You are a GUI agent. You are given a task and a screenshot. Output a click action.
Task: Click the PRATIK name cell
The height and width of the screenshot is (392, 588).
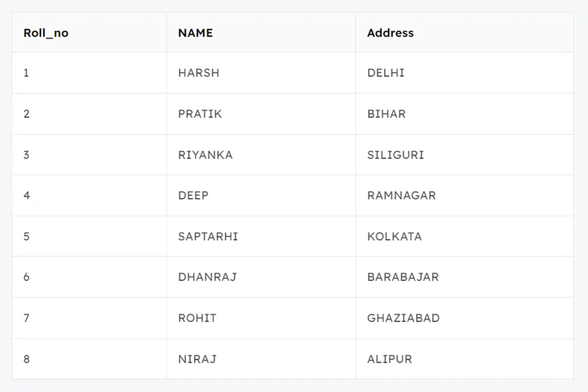pos(200,114)
